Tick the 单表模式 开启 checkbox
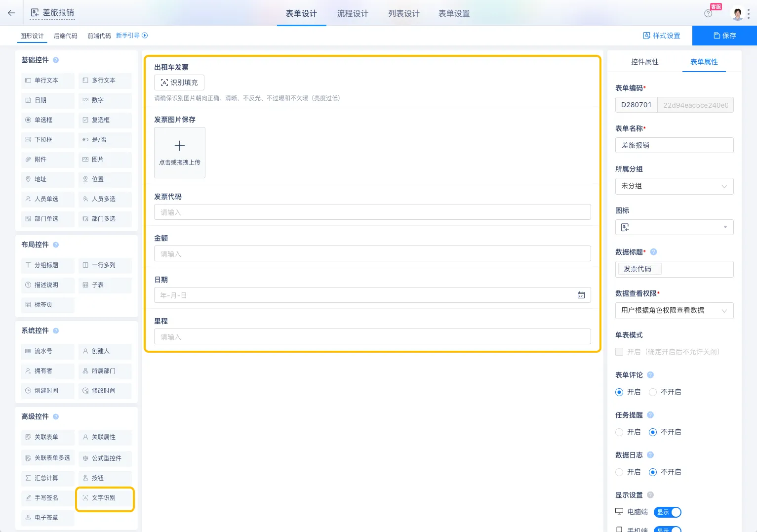The height and width of the screenshot is (532, 757). tap(619, 352)
